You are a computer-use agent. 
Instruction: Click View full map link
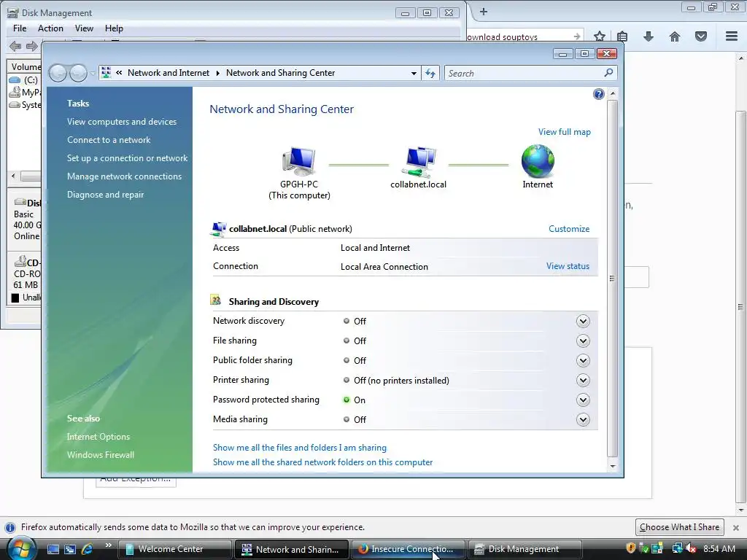click(564, 132)
